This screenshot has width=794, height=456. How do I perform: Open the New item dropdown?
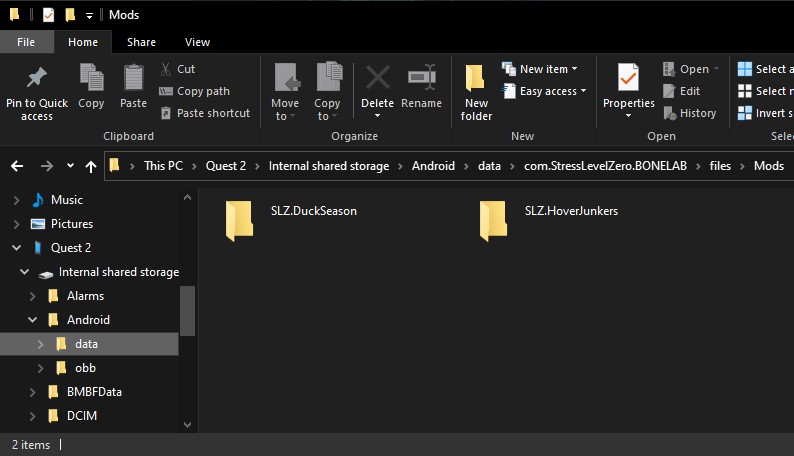543,69
